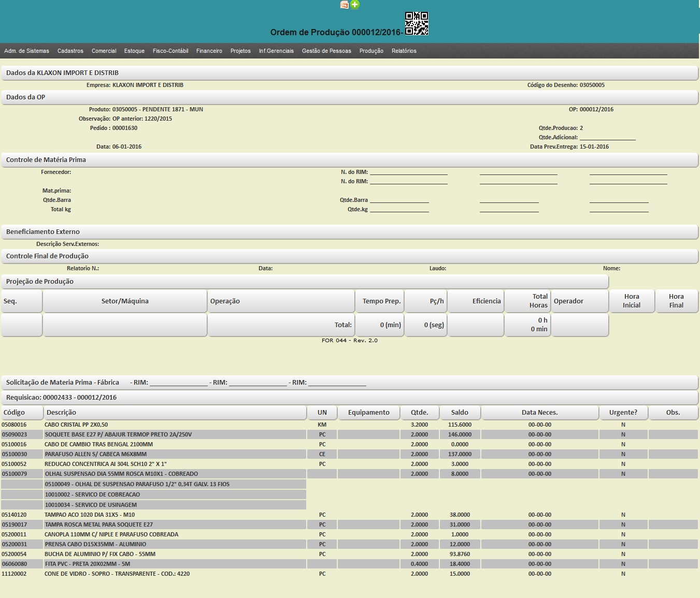Viewport: 700px width, 598px height.
Task: Select the row OLHAL SUSPENSAO DIA 55MM ROSCA M10X1
Action: point(350,474)
